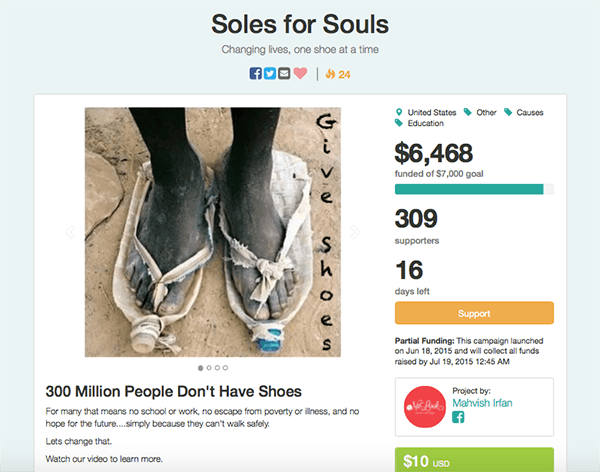Click the United States location pin

[x=401, y=112]
